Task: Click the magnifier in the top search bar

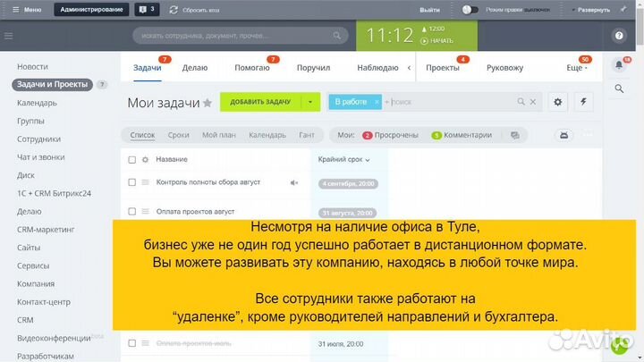Action: 337,36
